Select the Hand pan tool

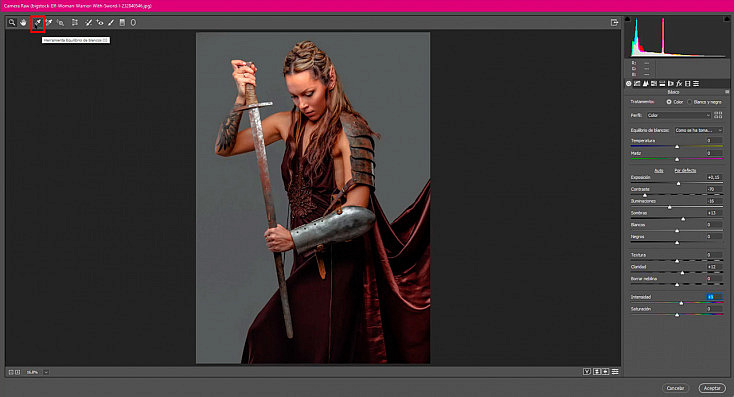pyautogui.click(x=23, y=22)
